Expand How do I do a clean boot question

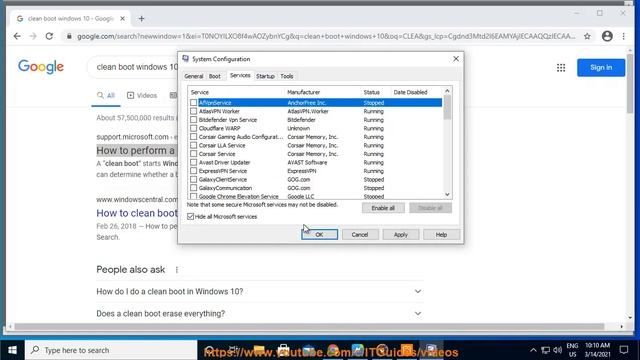[259, 291]
